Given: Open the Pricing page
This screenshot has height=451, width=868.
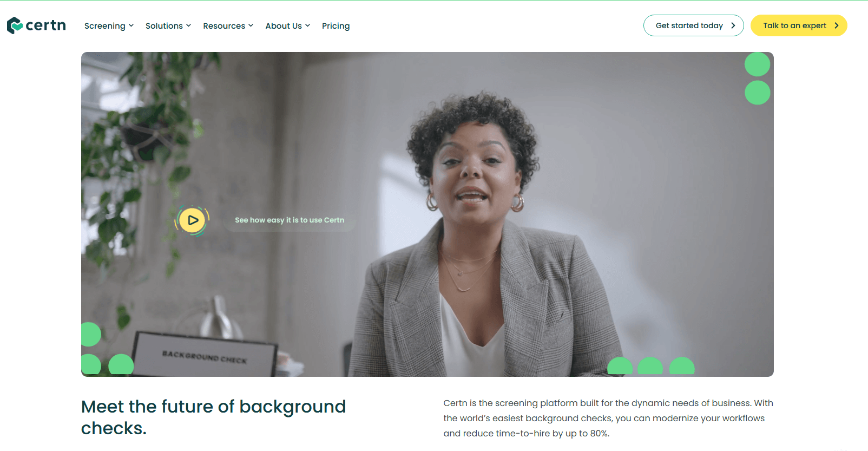Looking at the screenshot, I should coord(336,26).
